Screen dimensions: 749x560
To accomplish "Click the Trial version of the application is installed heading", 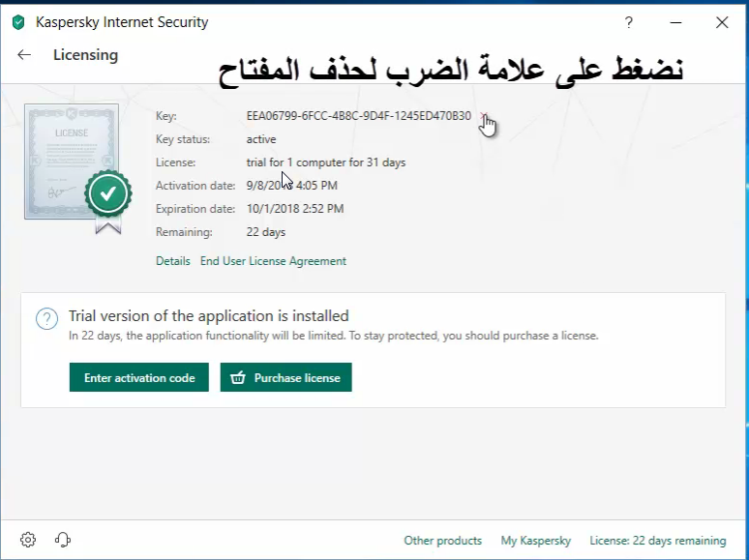I will click(x=209, y=316).
